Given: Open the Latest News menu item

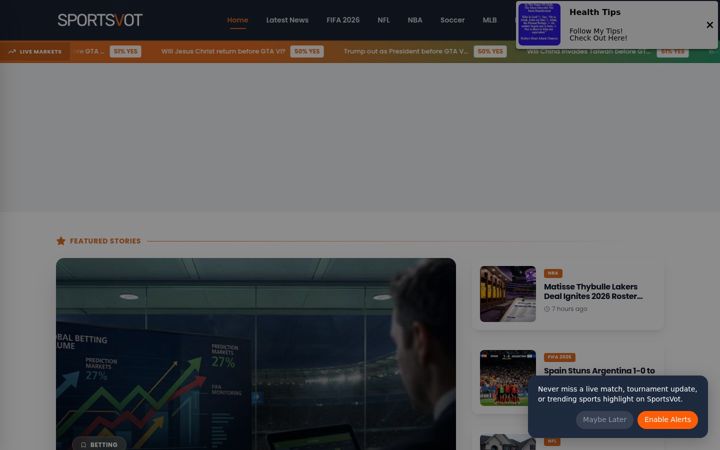Looking at the screenshot, I should pos(287,20).
